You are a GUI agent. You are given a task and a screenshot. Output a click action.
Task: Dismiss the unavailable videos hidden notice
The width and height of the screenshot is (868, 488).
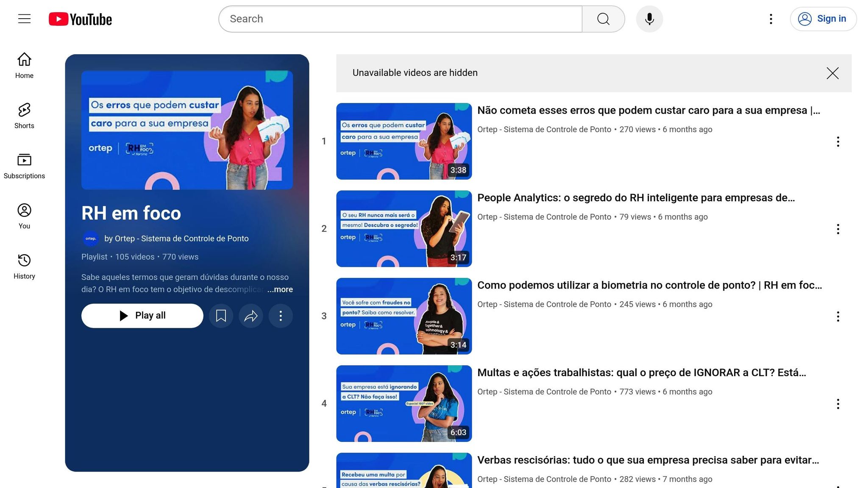click(x=832, y=73)
